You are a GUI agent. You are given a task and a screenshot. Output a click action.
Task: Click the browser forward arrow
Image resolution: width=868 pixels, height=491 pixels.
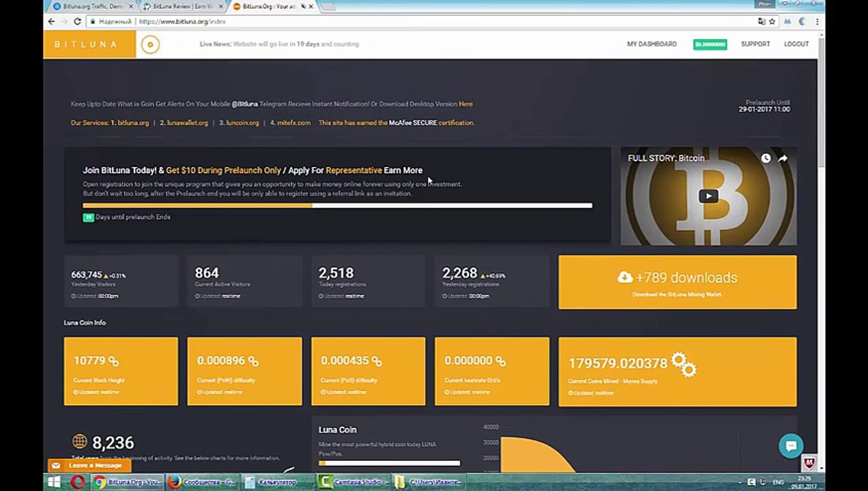(64, 21)
